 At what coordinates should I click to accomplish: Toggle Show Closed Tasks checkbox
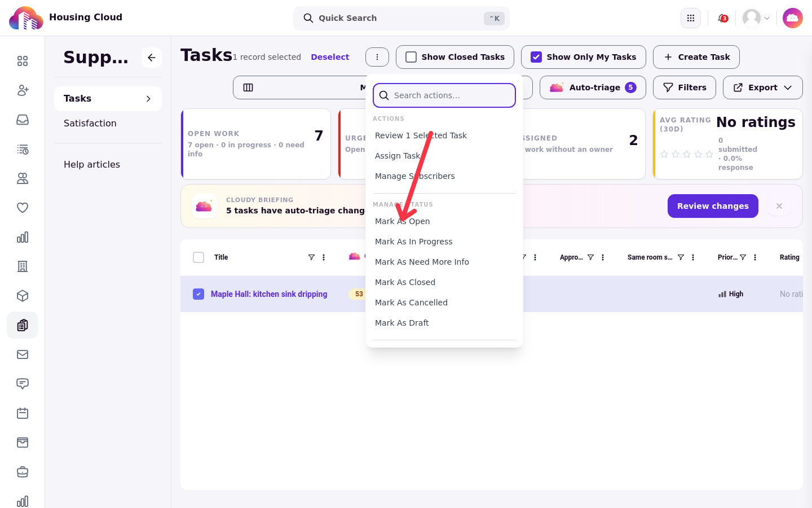click(411, 57)
